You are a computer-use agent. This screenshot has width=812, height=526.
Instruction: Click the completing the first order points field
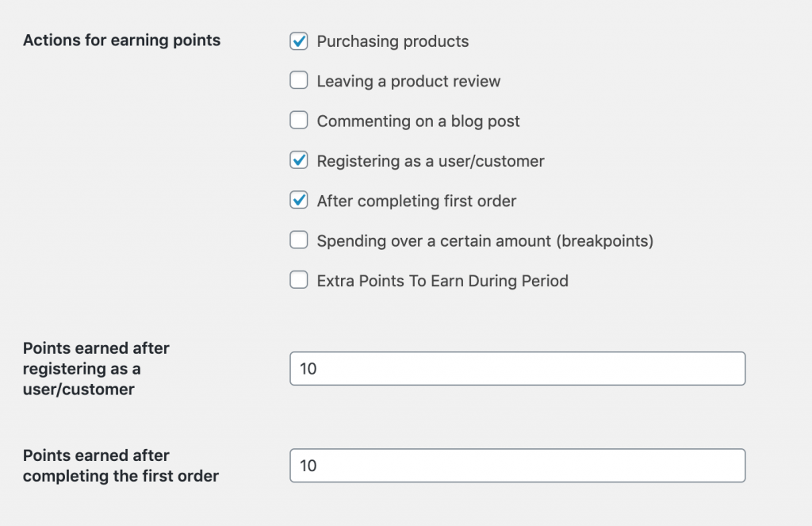point(517,466)
